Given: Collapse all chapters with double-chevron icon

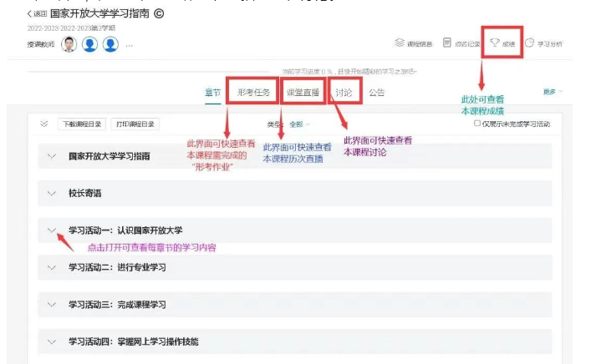Looking at the screenshot, I should click(44, 124).
